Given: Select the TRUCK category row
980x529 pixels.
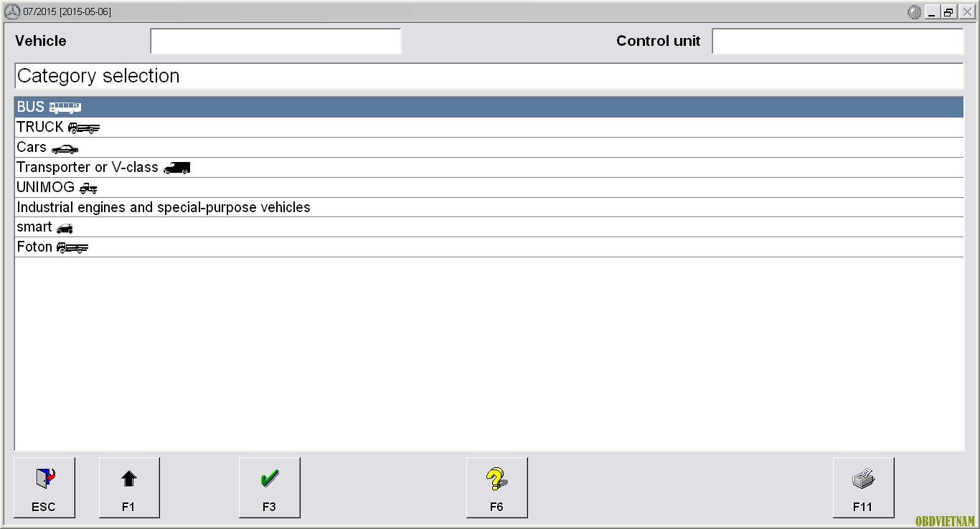Looking at the screenshot, I should [489, 128].
